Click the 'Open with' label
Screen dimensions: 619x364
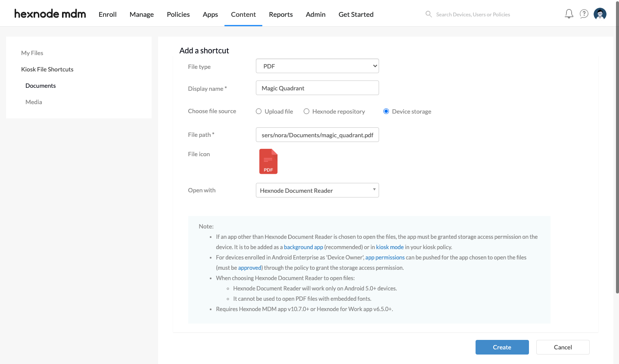click(x=202, y=190)
